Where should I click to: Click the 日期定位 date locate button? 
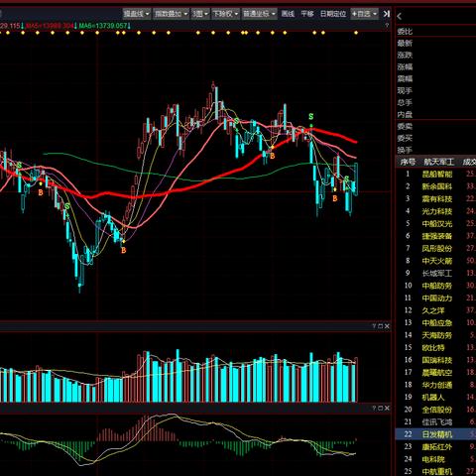tap(333, 14)
